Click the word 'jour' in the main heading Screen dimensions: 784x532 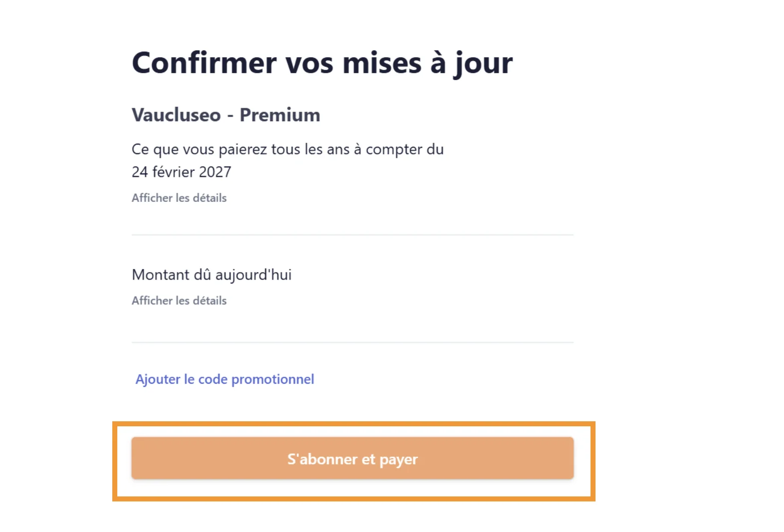pos(483,63)
